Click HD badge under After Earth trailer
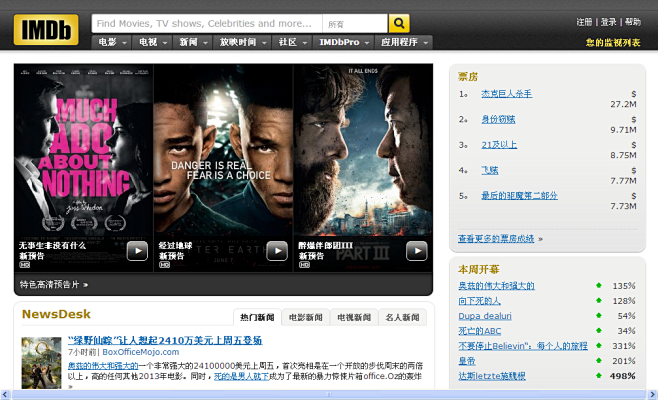The image size is (658, 400). 164,265
